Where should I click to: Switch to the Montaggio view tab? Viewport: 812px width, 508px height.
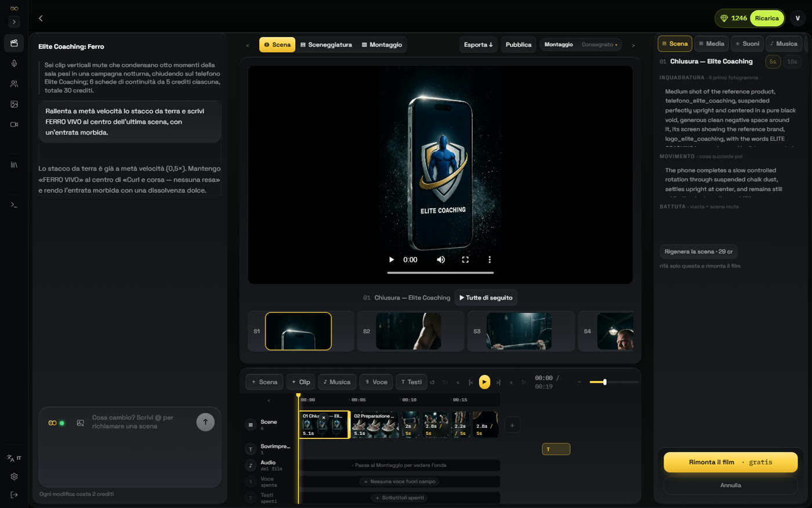point(382,45)
